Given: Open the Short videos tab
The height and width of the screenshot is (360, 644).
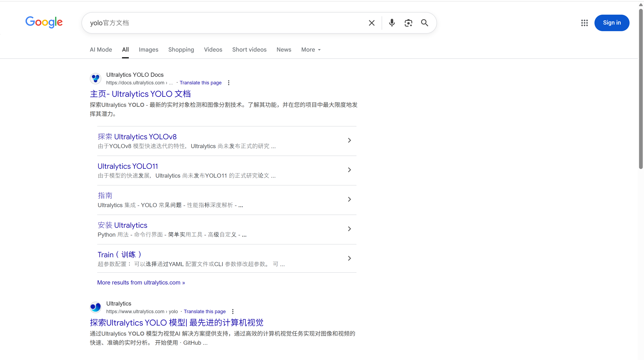Looking at the screenshot, I should [249, 50].
